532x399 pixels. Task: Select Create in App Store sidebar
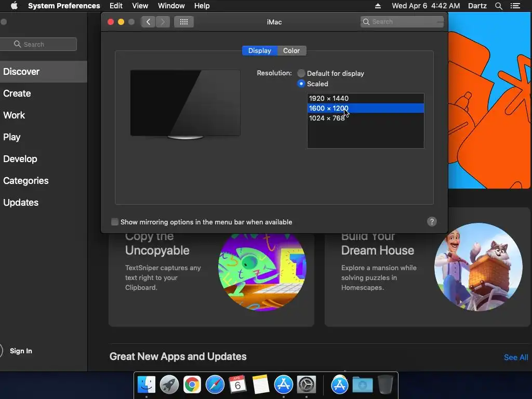point(44,94)
